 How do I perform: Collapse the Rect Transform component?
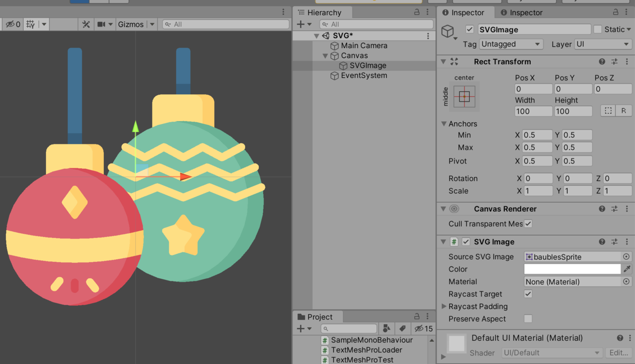coord(443,62)
